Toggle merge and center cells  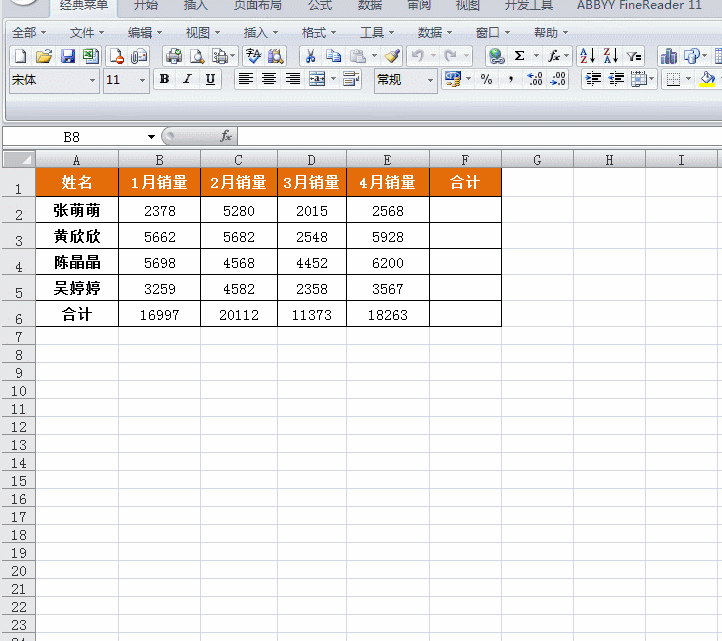coord(317,80)
